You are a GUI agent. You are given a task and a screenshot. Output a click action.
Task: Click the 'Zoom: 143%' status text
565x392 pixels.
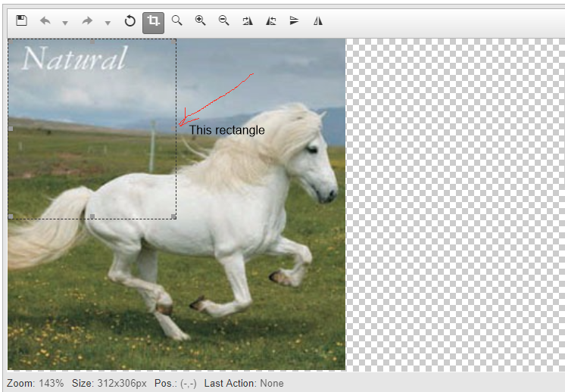click(x=36, y=384)
